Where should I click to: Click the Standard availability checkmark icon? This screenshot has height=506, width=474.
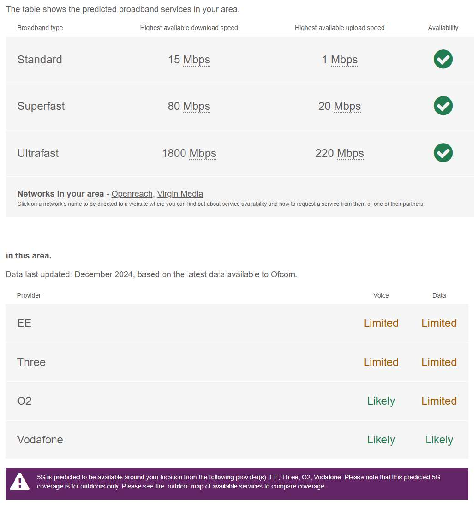(x=443, y=59)
